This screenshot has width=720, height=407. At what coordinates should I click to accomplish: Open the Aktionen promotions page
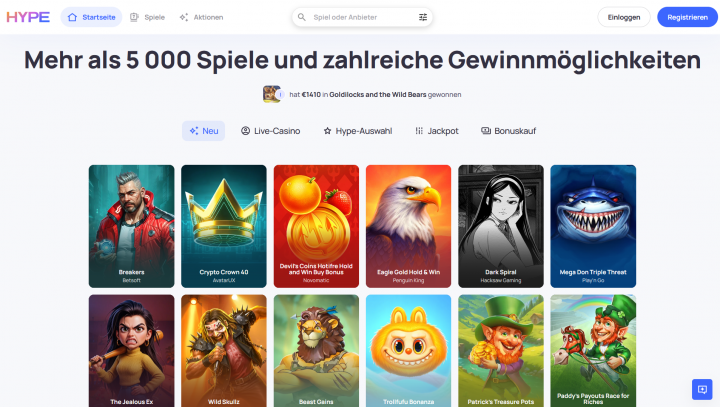pyautogui.click(x=201, y=17)
